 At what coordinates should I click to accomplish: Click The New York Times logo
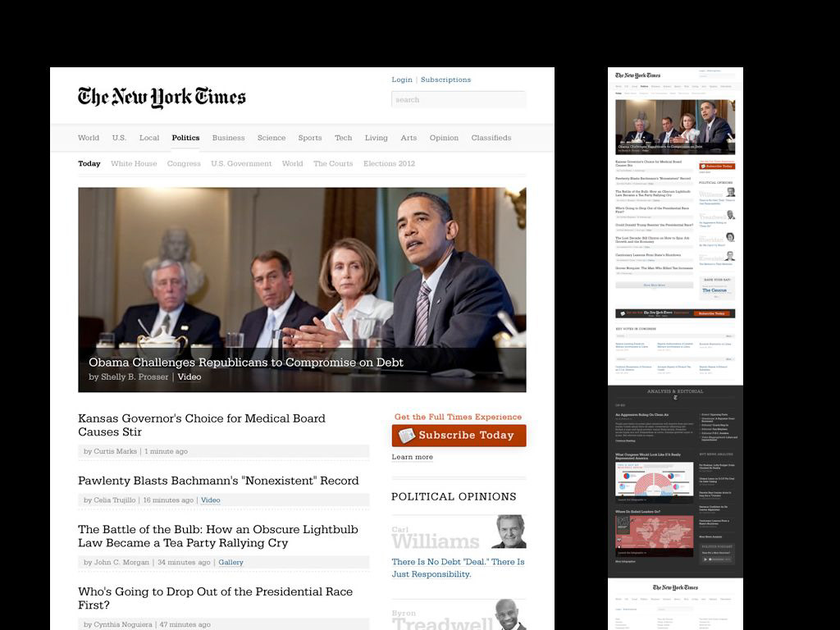click(162, 97)
